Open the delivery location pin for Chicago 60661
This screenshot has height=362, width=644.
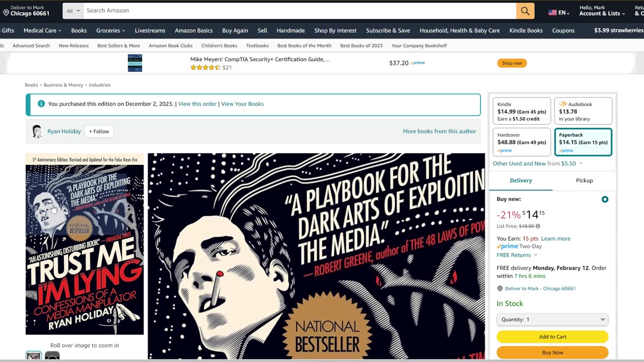26,11
